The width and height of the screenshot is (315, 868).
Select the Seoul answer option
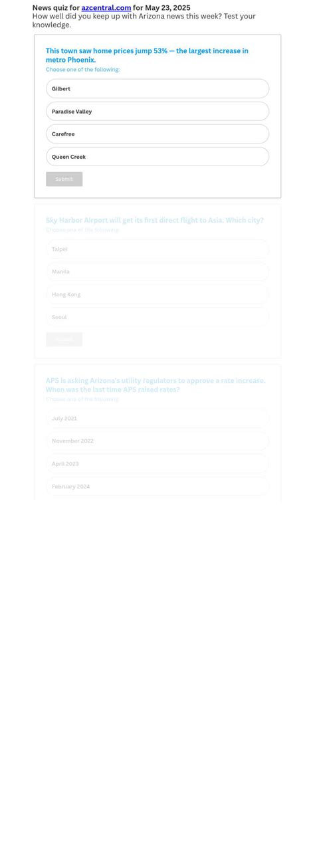point(157,317)
